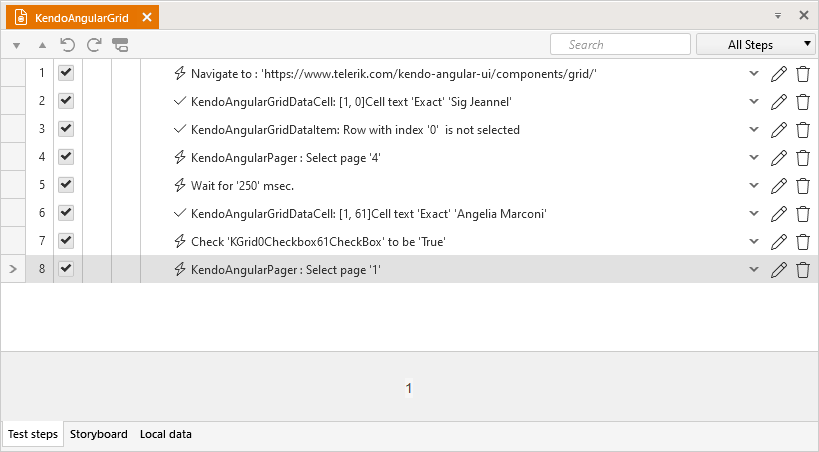Disable step 6 checkbox
819x452 pixels.
tap(66, 212)
